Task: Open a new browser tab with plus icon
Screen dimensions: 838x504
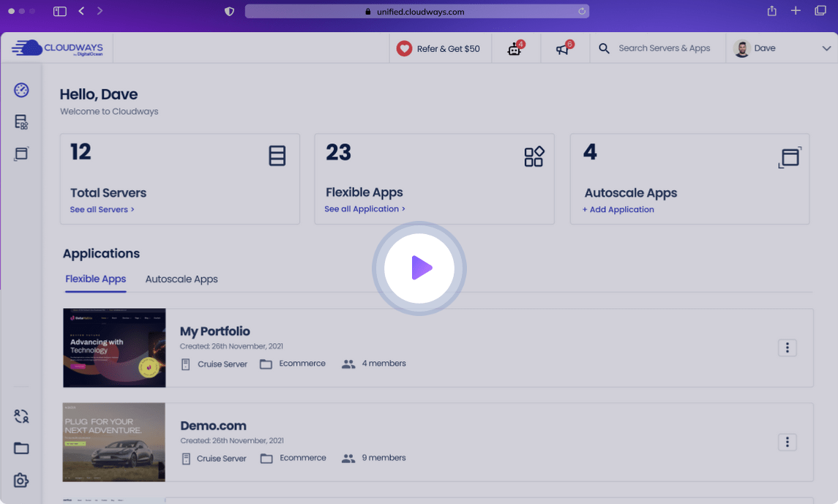Action: pyautogui.click(x=796, y=11)
